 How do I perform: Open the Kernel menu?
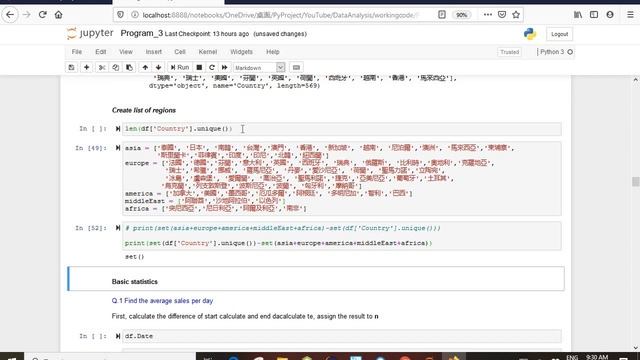(207, 52)
